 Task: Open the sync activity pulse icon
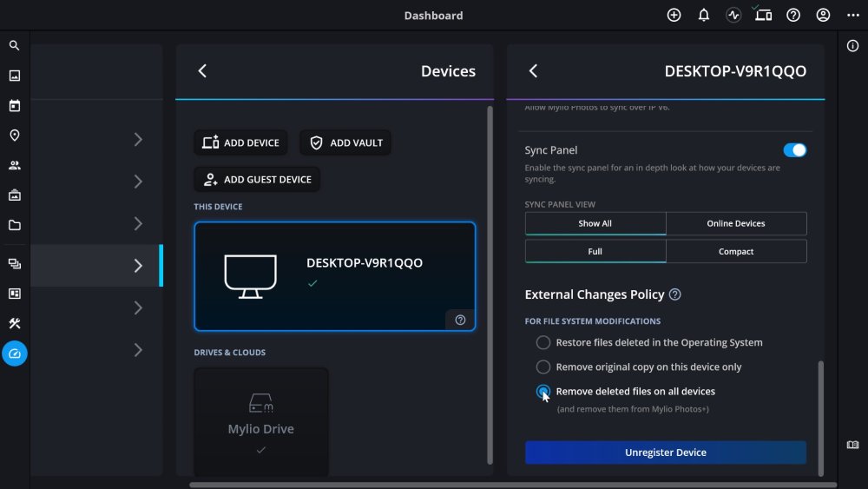[x=733, y=15]
